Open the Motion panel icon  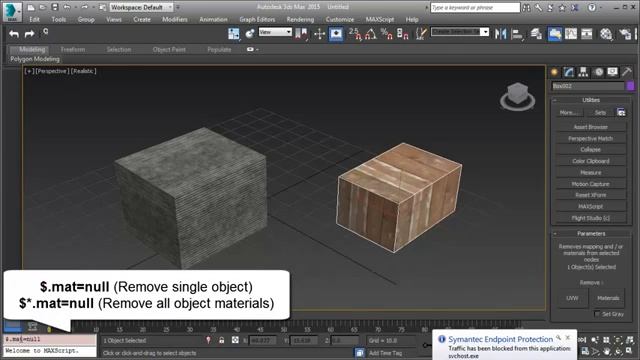point(598,72)
